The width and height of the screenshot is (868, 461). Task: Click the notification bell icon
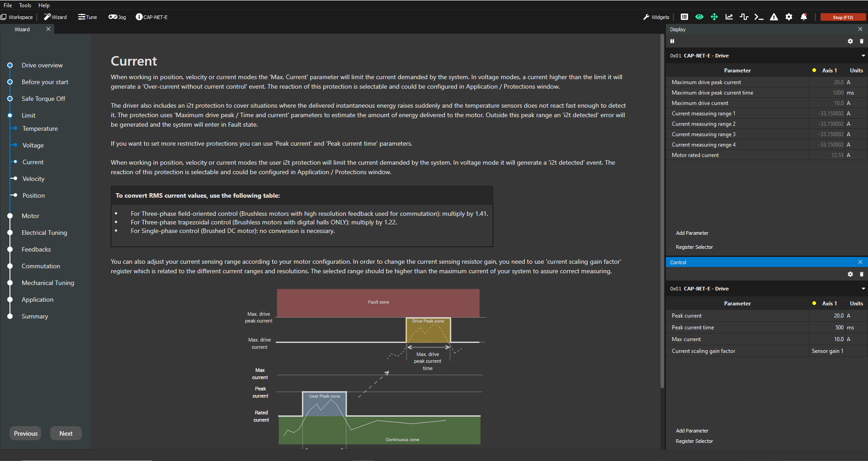804,17
